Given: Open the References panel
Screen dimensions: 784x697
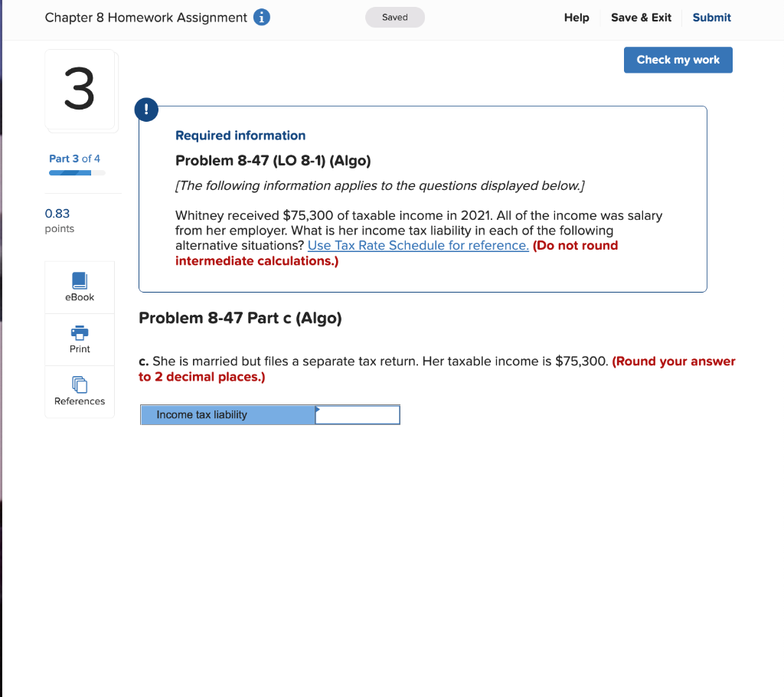Looking at the screenshot, I should (x=80, y=391).
